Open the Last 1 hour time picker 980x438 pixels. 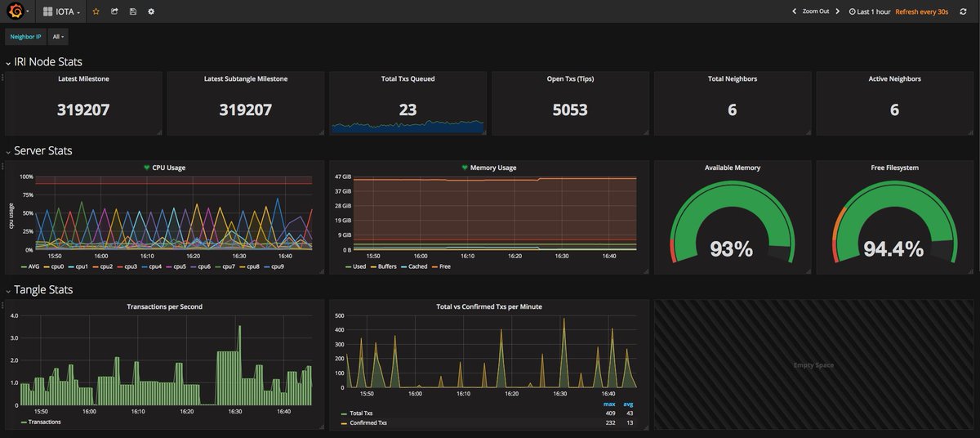point(870,11)
